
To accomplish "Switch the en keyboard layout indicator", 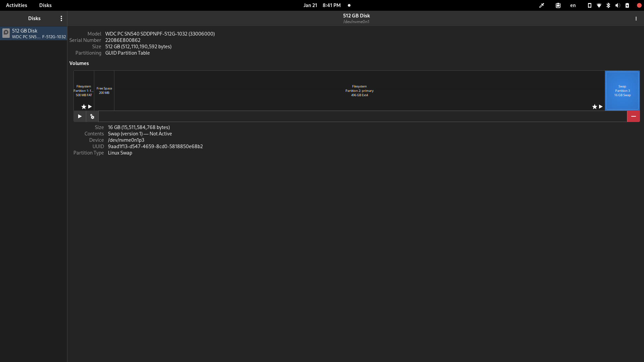I will pos(573,5).
